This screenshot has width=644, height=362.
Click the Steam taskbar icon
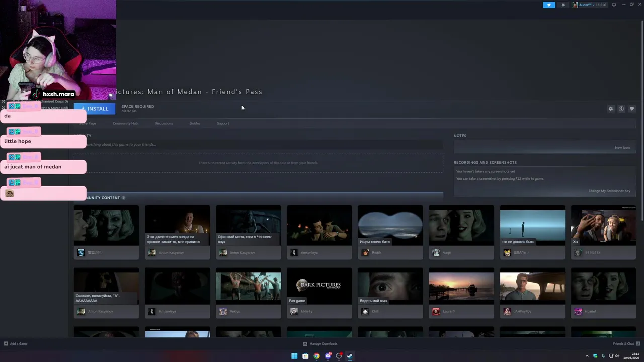(x=350, y=356)
